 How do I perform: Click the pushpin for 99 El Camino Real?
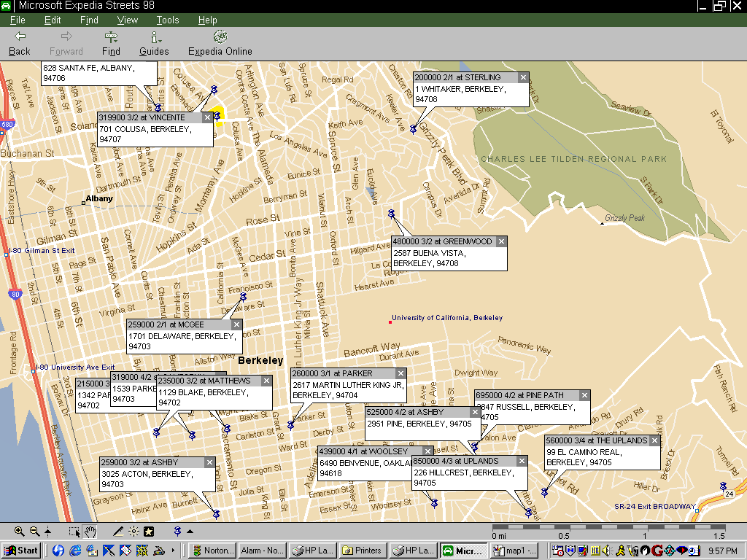point(544,492)
